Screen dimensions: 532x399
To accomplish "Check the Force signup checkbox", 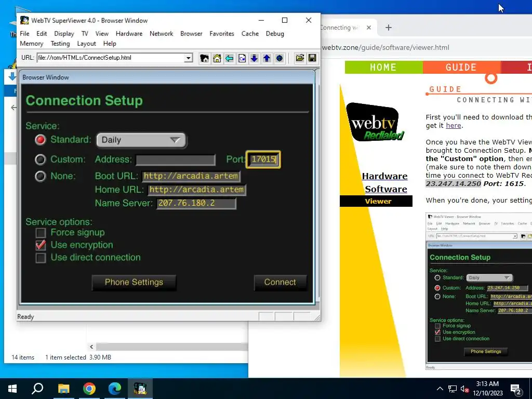I will point(41,233).
